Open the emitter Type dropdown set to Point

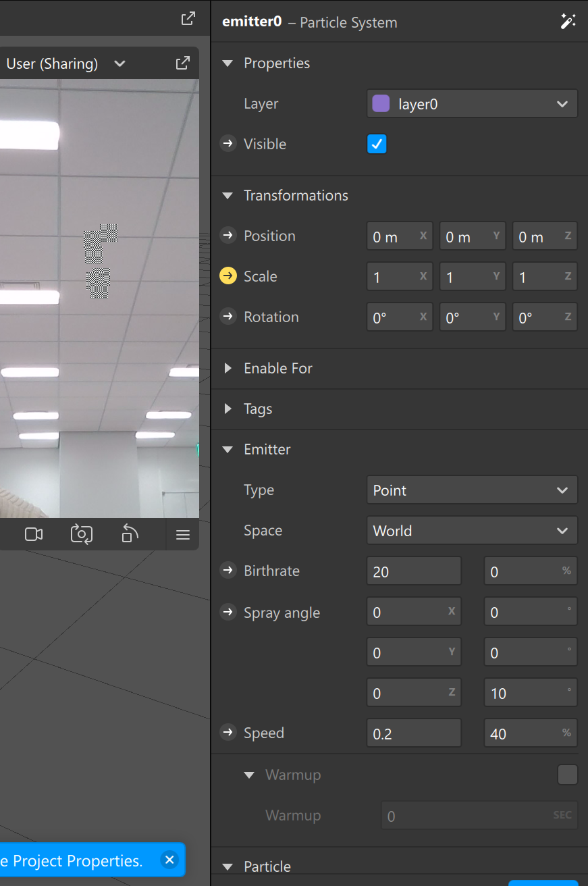coord(472,490)
